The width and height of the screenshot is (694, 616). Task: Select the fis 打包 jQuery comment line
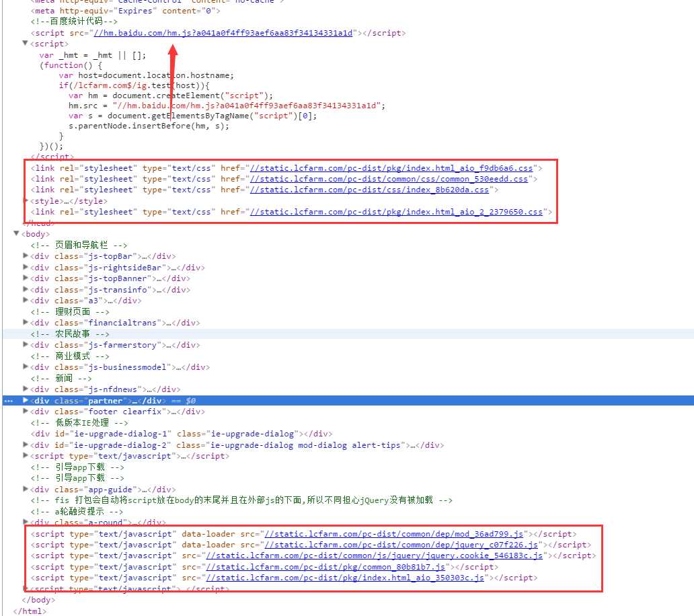pos(241,500)
